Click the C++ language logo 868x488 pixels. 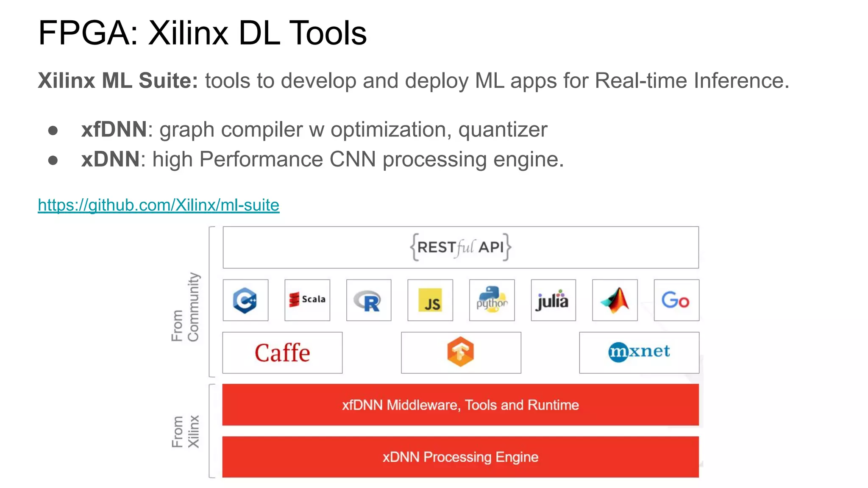pyautogui.click(x=245, y=300)
